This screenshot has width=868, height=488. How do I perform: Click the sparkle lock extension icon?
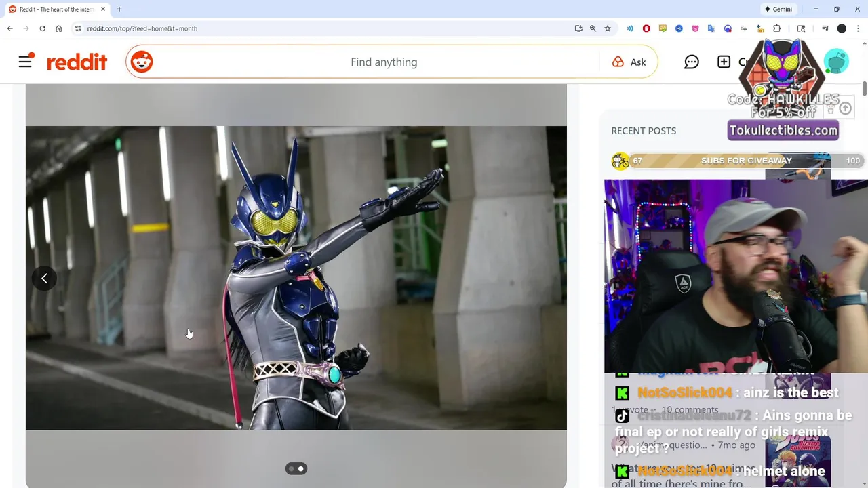pyautogui.click(x=760, y=28)
